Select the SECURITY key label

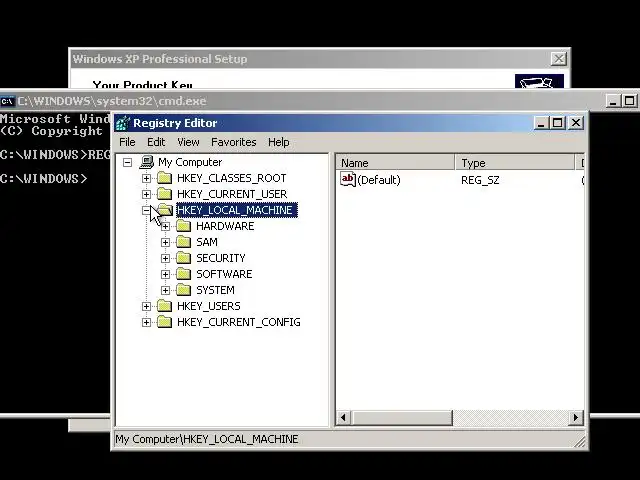point(221,258)
